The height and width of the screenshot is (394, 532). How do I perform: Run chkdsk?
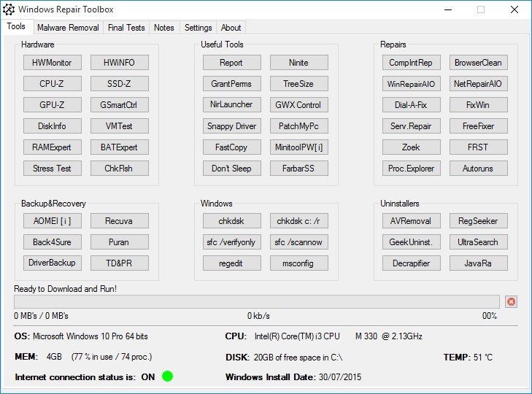point(232,221)
